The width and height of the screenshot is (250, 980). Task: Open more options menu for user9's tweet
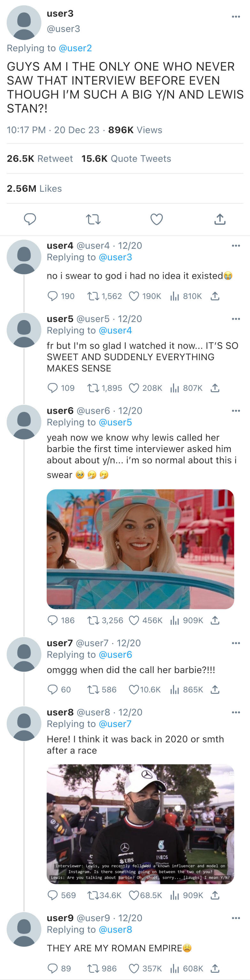[x=236, y=918]
